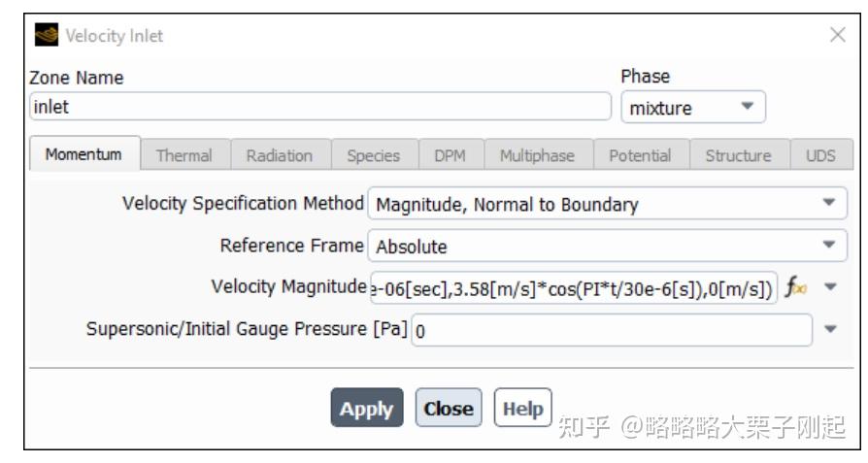Click the Help button
The height and width of the screenshot is (463, 868).
523,409
